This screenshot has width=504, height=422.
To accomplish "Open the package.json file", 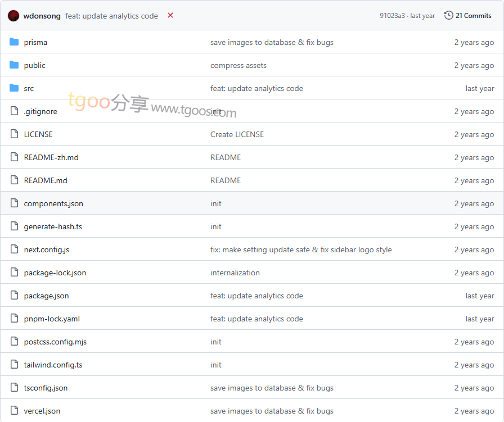I will [x=46, y=296].
